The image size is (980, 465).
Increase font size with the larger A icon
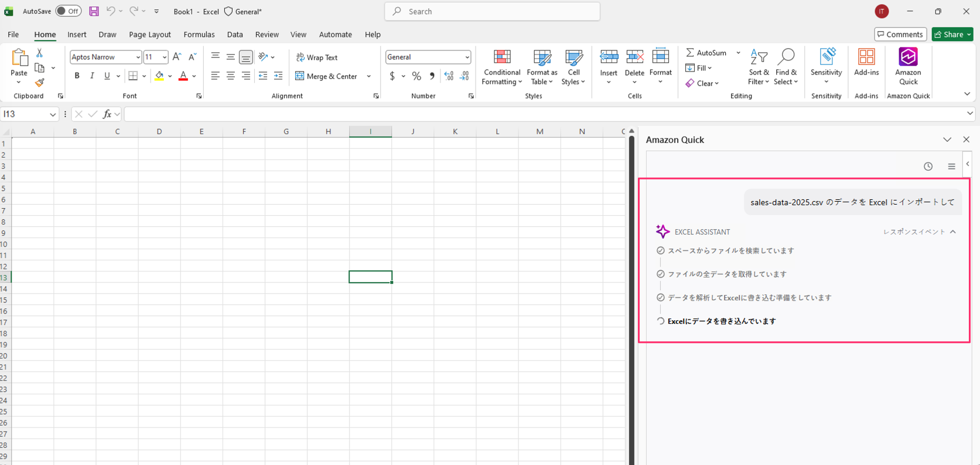(177, 57)
